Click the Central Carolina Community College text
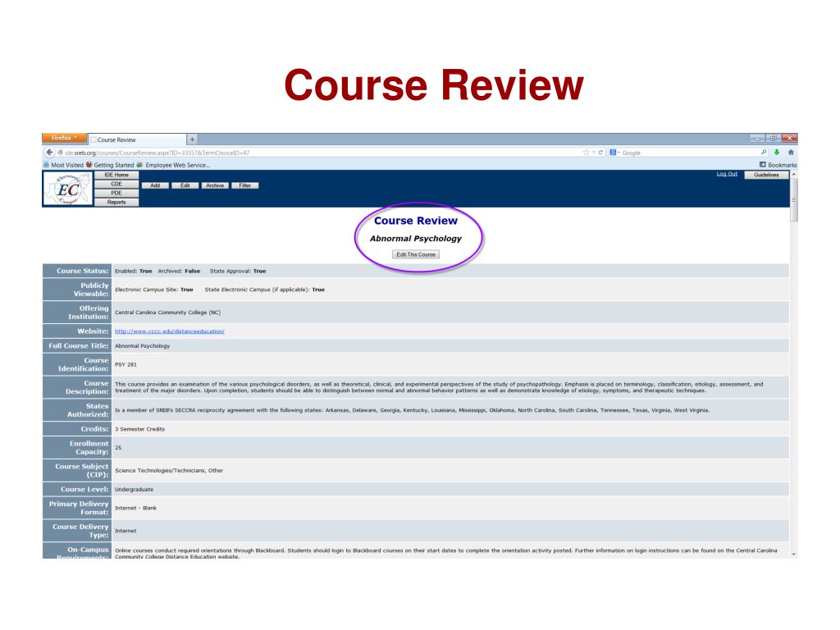This screenshot has height=630, width=840. tap(167, 313)
